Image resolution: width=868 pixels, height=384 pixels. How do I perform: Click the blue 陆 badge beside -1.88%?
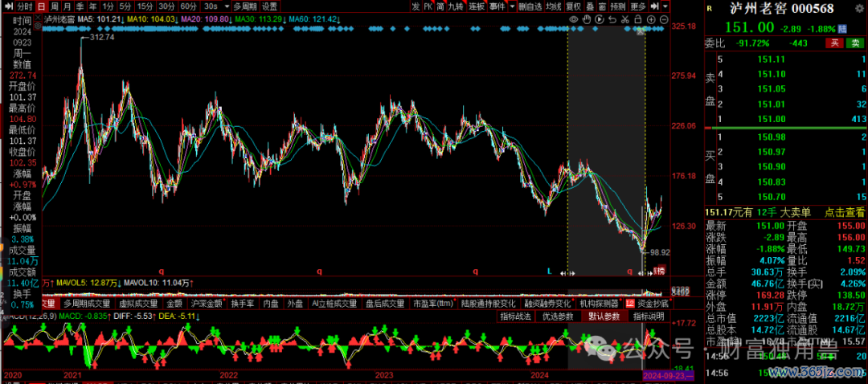(x=842, y=28)
